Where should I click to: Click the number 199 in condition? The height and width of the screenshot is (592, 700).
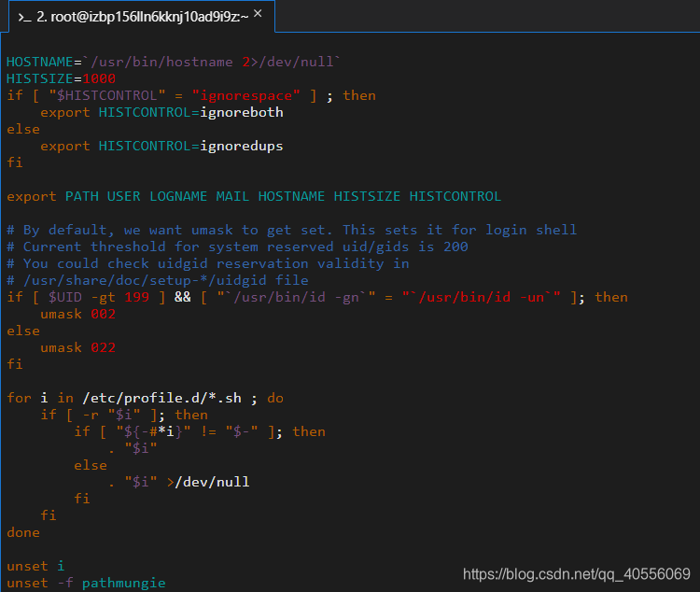[x=136, y=297]
